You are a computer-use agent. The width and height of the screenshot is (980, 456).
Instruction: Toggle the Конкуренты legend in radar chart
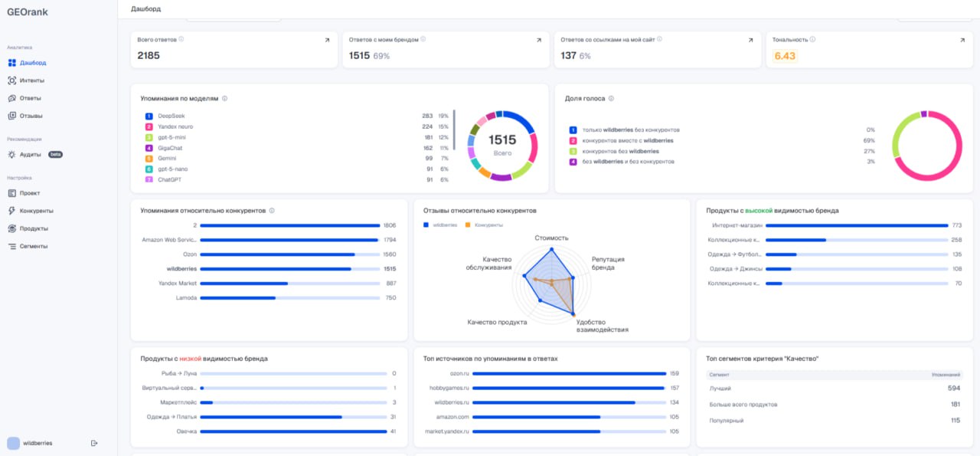coord(484,225)
